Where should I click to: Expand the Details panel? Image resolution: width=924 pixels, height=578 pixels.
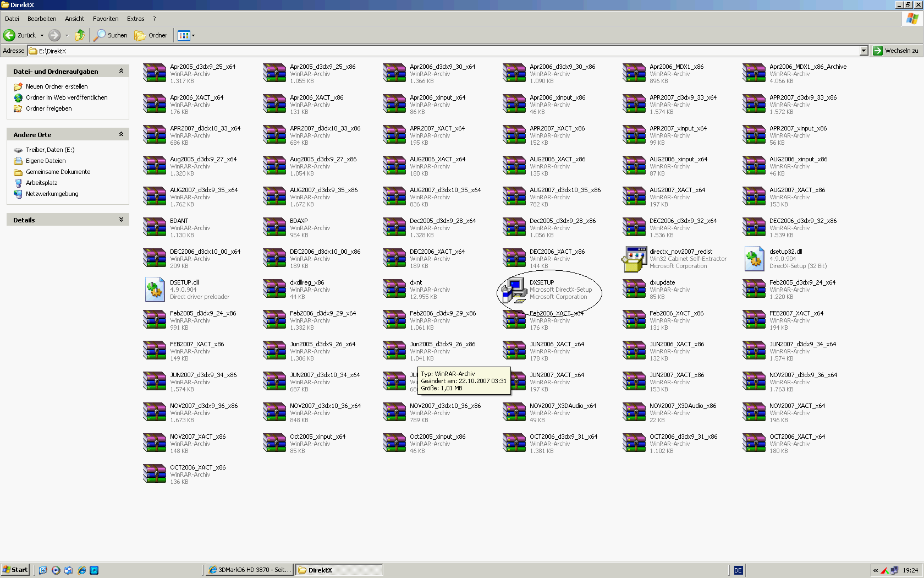pyautogui.click(x=121, y=220)
